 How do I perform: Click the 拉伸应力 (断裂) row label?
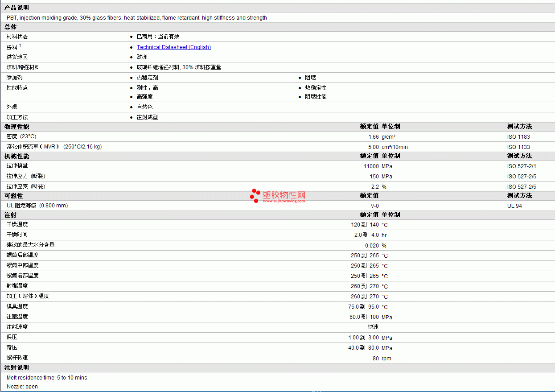(x=26, y=176)
